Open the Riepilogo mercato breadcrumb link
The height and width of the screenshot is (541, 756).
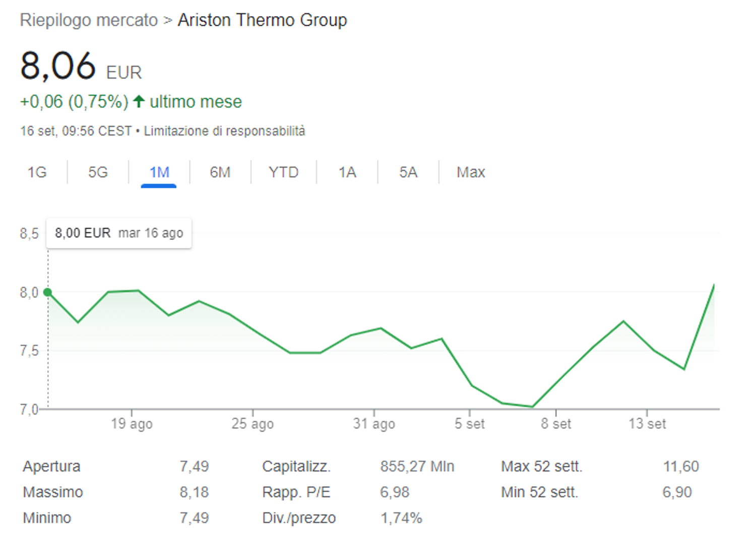point(89,20)
